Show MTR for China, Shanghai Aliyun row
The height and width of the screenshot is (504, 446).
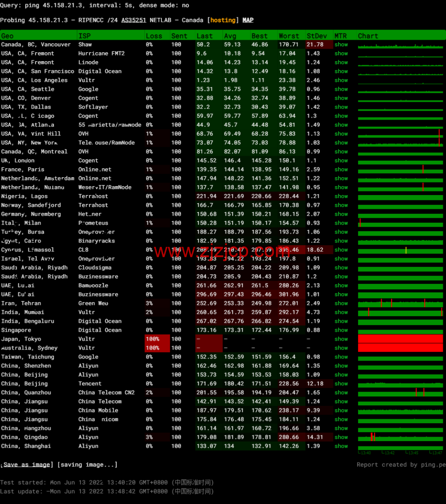pyautogui.click(x=341, y=446)
